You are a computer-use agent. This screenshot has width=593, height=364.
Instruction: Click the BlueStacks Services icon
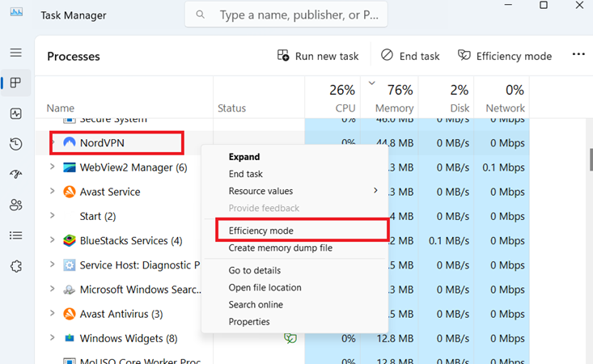70,240
